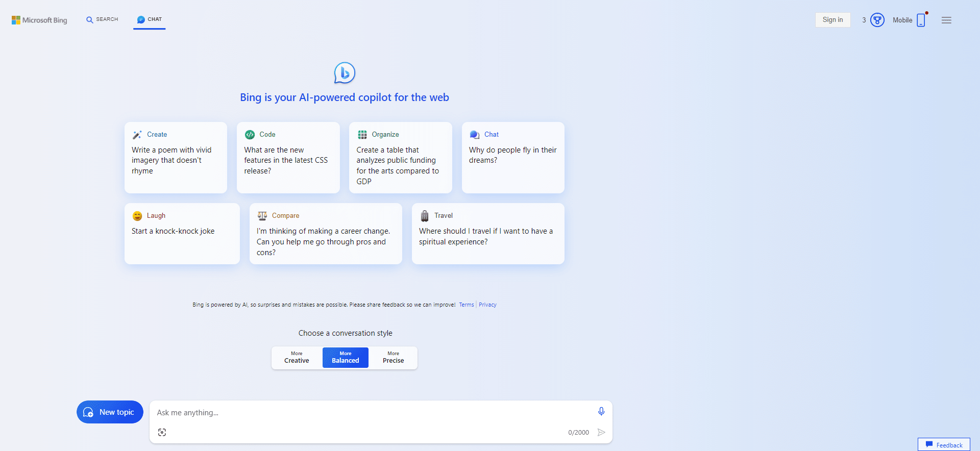Open the Microsoft Rewards trophy icon
Viewport: 980px width, 451px height.
pos(877,20)
